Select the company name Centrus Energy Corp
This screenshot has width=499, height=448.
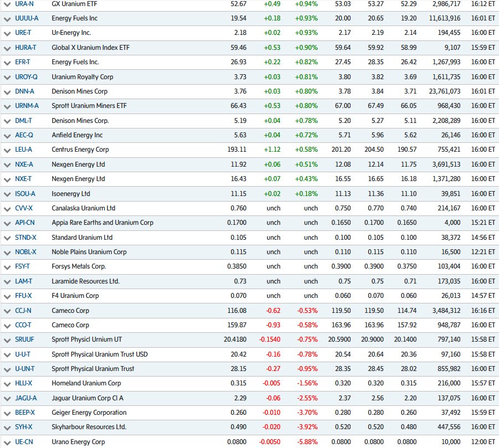click(80, 150)
